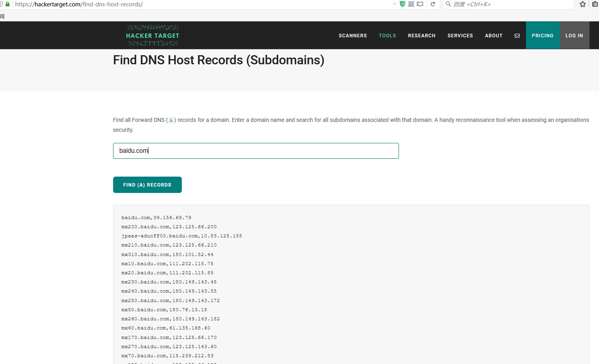Click the result mx70.baidu.com,115.239.212.83
The height and width of the screenshot is (364, 599).
click(168, 356)
